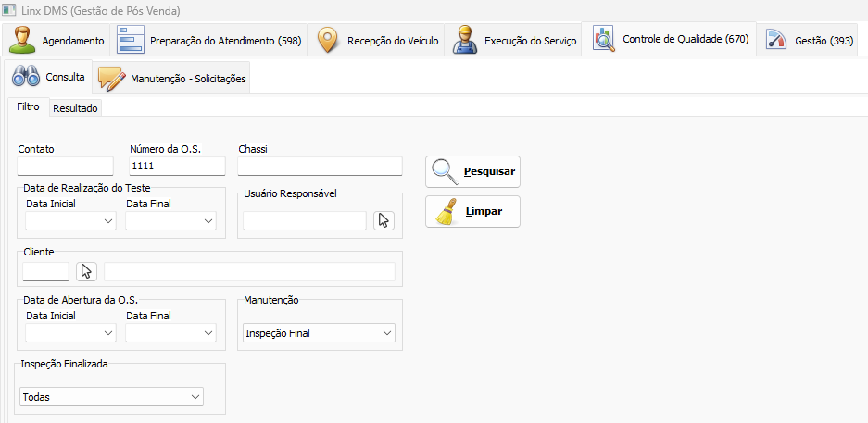868x423 pixels.
Task: Click the Gestão gauge icon
Action: tap(775, 41)
